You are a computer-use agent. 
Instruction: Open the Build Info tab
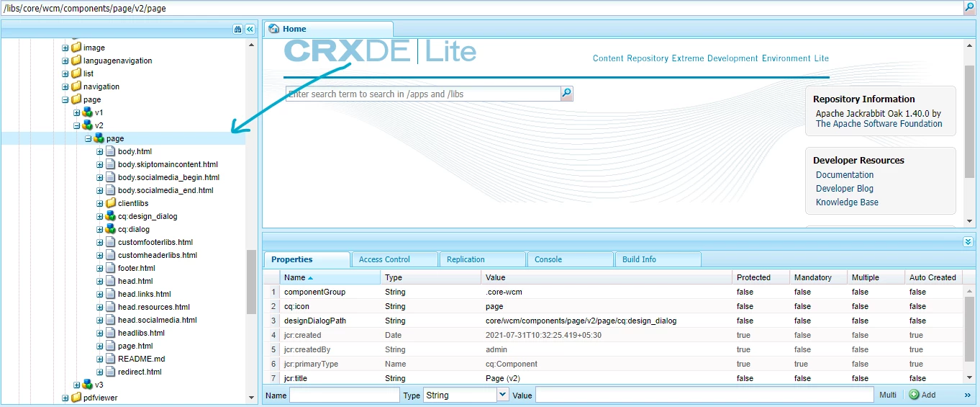[658, 259]
